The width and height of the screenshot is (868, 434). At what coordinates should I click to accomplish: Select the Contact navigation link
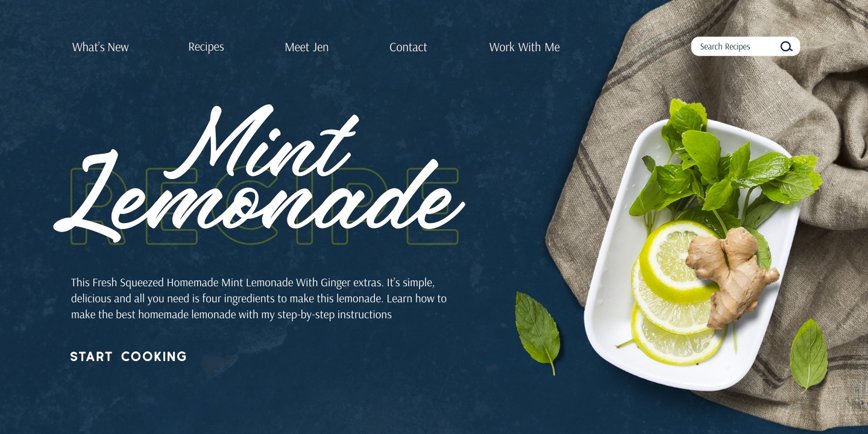[408, 47]
